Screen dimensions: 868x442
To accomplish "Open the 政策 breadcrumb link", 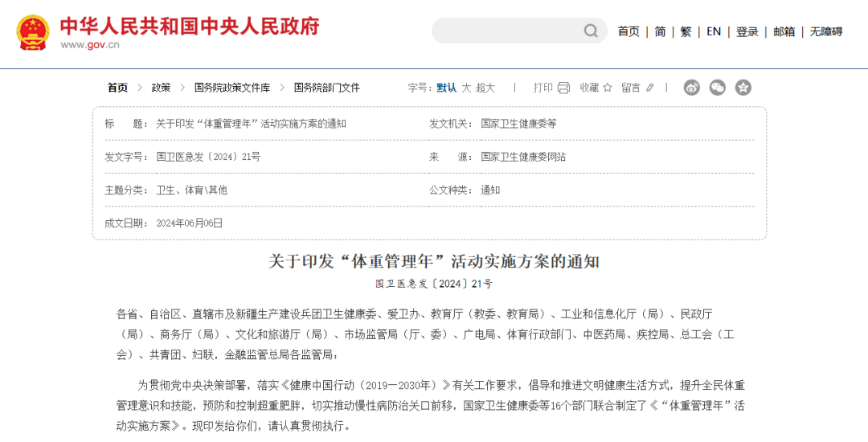I will pyautogui.click(x=161, y=88).
